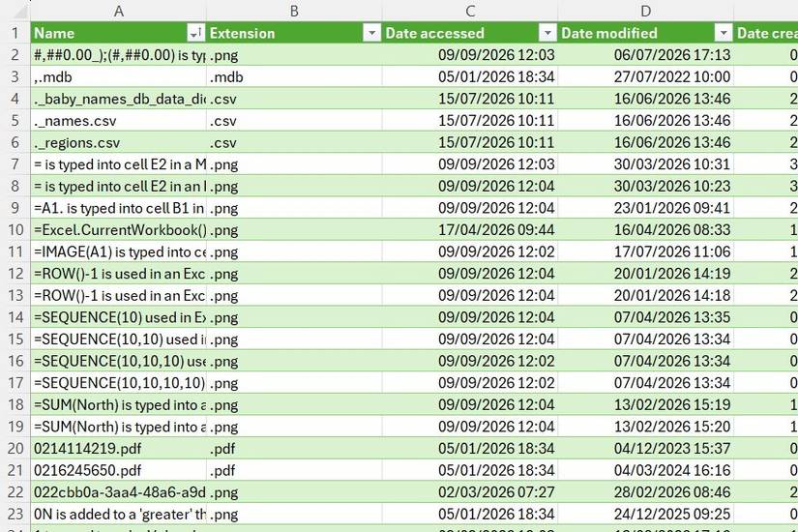This screenshot has height=532, width=798.
Task: Select the =A1. is typed name cell
Action: (x=119, y=208)
